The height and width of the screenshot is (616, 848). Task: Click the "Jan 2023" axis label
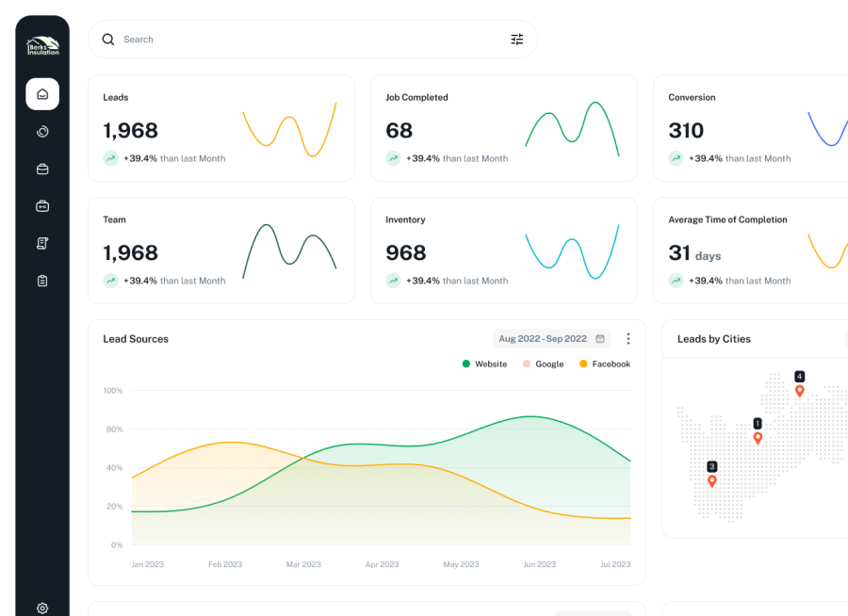pyautogui.click(x=148, y=564)
